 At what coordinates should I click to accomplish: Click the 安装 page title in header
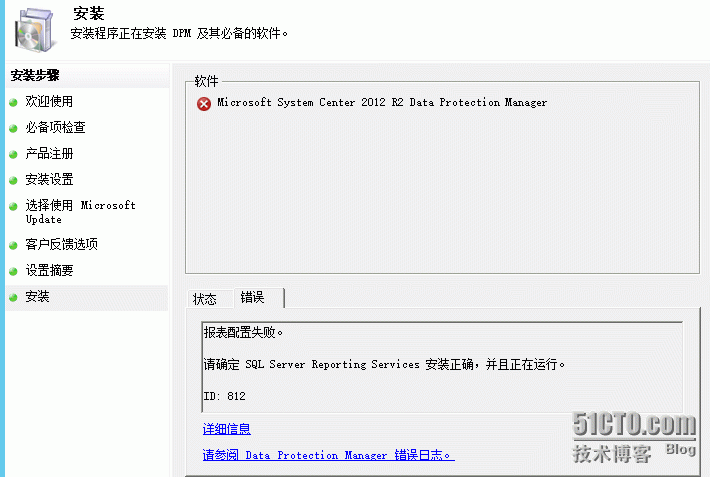89,13
